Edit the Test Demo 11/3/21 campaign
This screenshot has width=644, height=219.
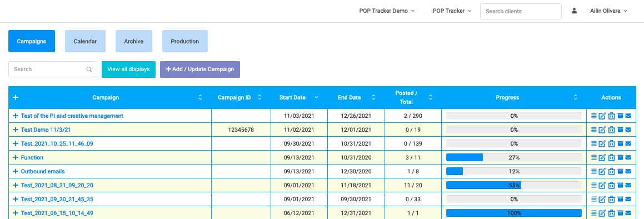coord(602,130)
